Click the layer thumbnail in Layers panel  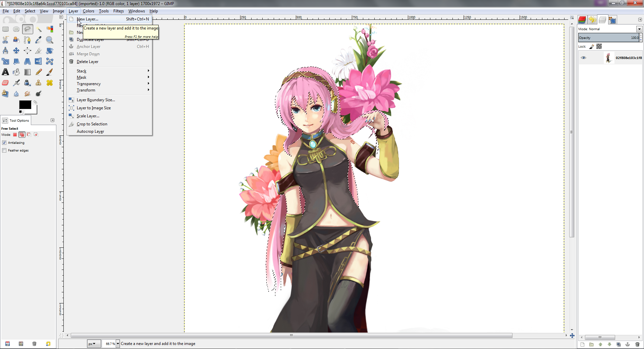click(609, 58)
